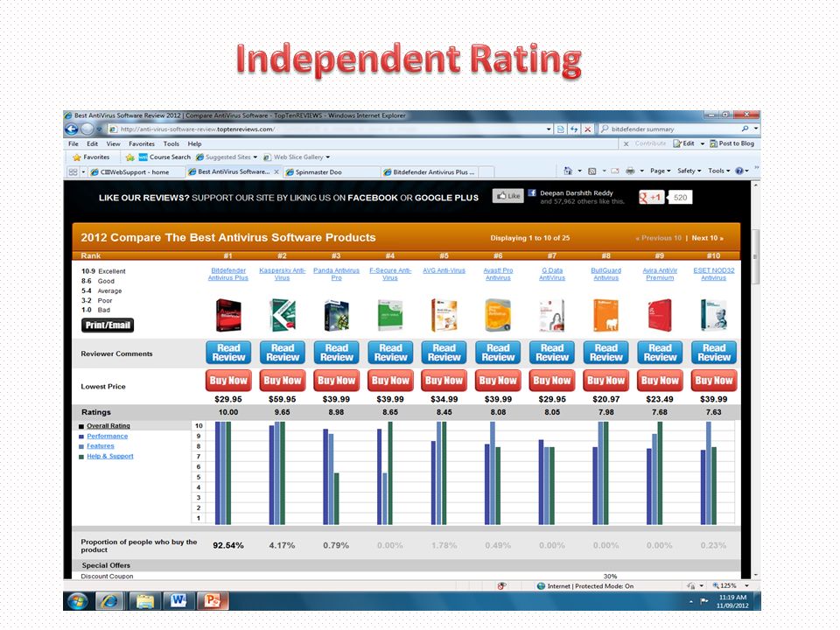The height and width of the screenshot is (630, 840).
Task: Switch to Spinmaster Doo tab
Action: 331,172
